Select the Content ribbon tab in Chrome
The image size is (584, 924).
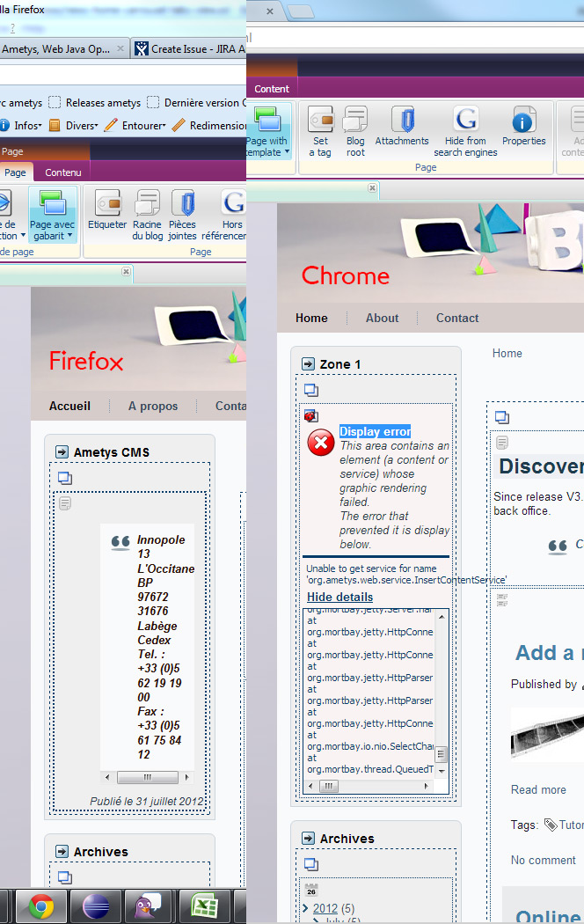(x=272, y=89)
